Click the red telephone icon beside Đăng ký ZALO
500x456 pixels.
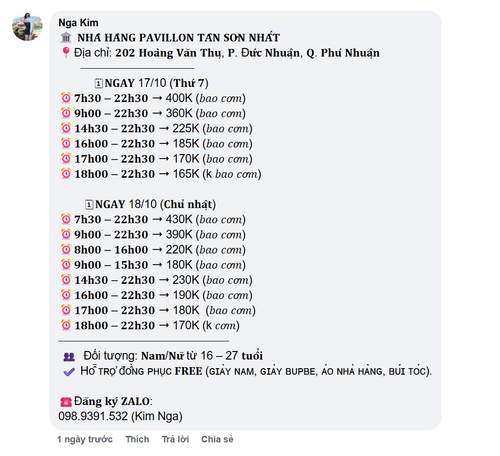(66, 402)
